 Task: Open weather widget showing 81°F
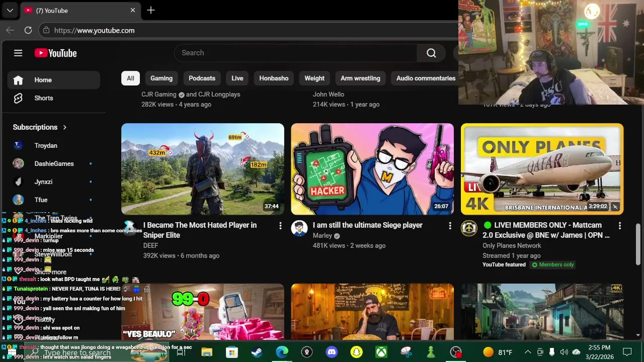tap(498, 352)
